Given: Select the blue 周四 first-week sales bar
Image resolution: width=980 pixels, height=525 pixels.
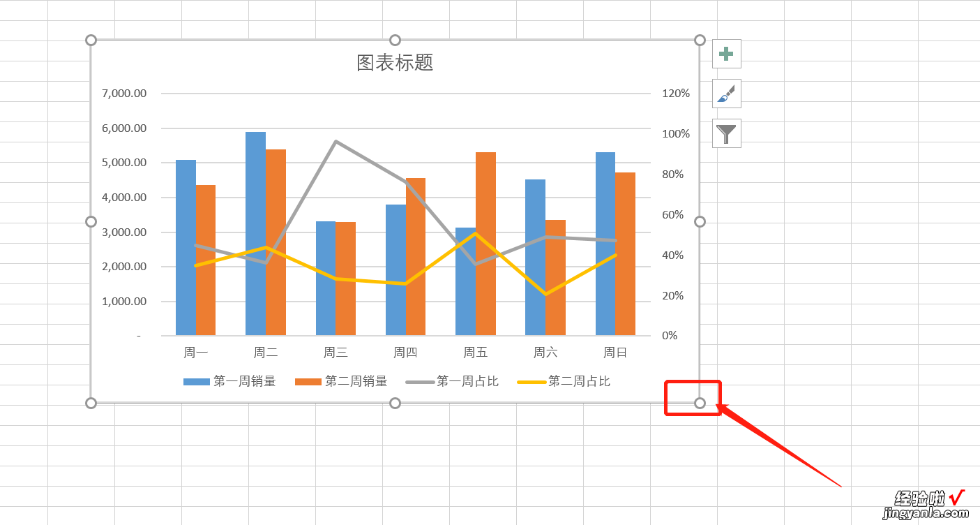Looking at the screenshot, I should 395,270.
